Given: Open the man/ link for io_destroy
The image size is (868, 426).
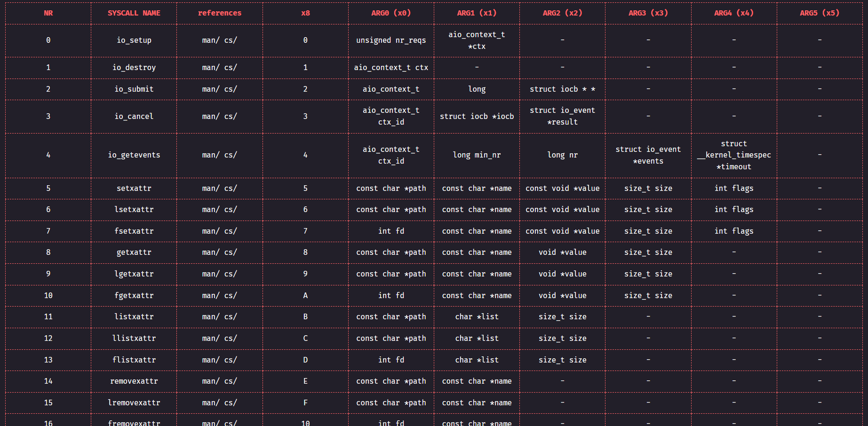Looking at the screenshot, I should [x=211, y=68].
